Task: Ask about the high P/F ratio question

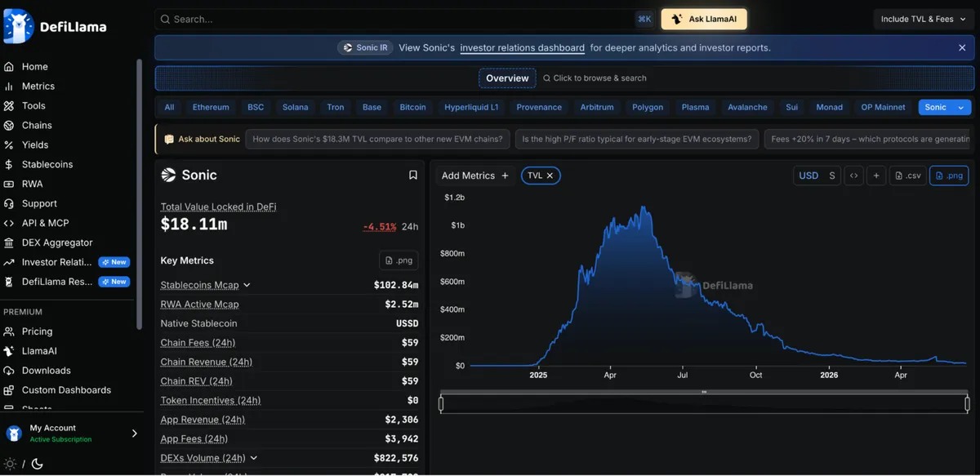Action: point(637,140)
